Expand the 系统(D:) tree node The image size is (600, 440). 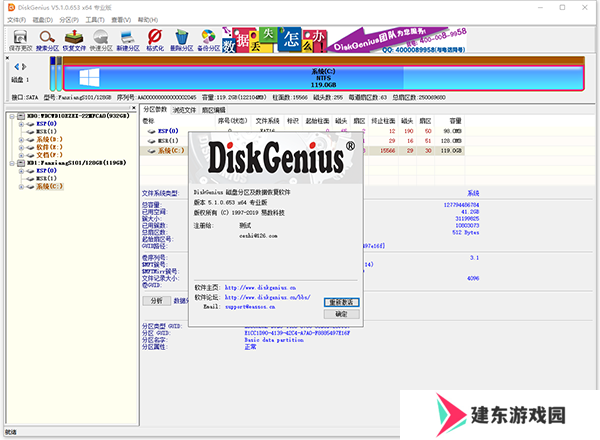click(21, 140)
